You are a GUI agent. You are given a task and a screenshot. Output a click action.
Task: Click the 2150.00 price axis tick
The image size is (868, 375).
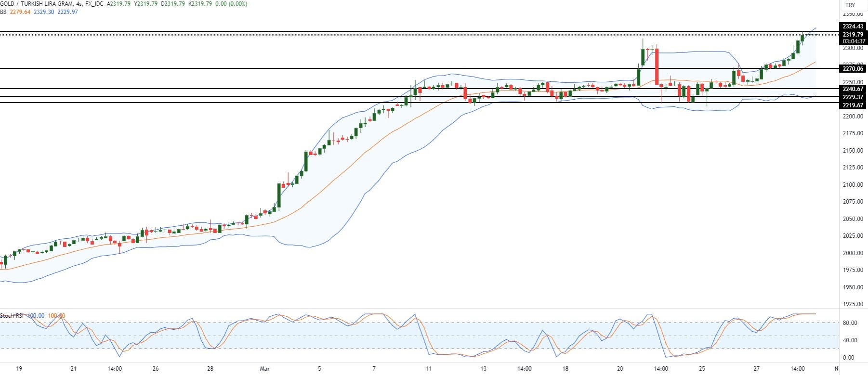(853, 151)
